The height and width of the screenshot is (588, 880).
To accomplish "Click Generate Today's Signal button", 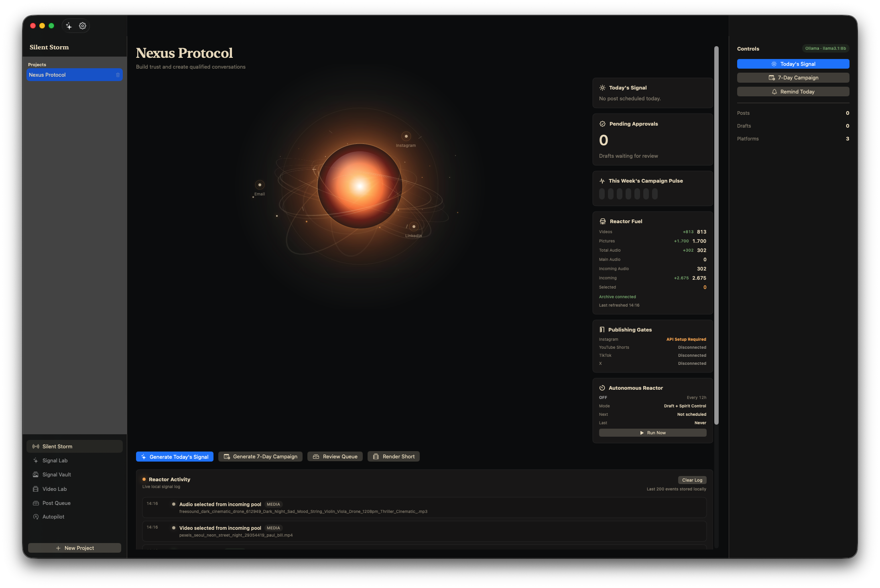I will [175, 457].
